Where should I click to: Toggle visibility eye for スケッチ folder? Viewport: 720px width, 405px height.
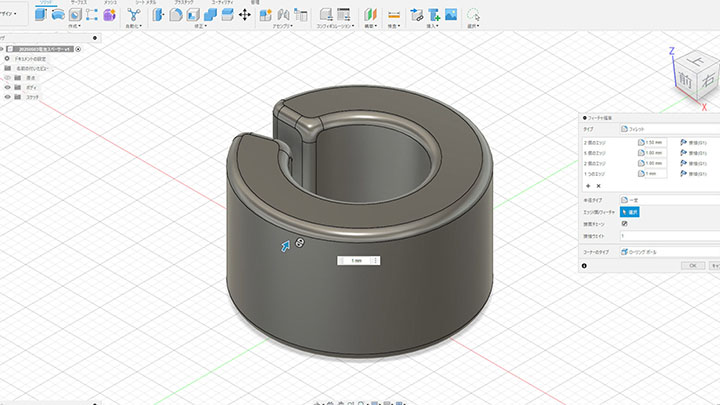[x=7, y=97]
